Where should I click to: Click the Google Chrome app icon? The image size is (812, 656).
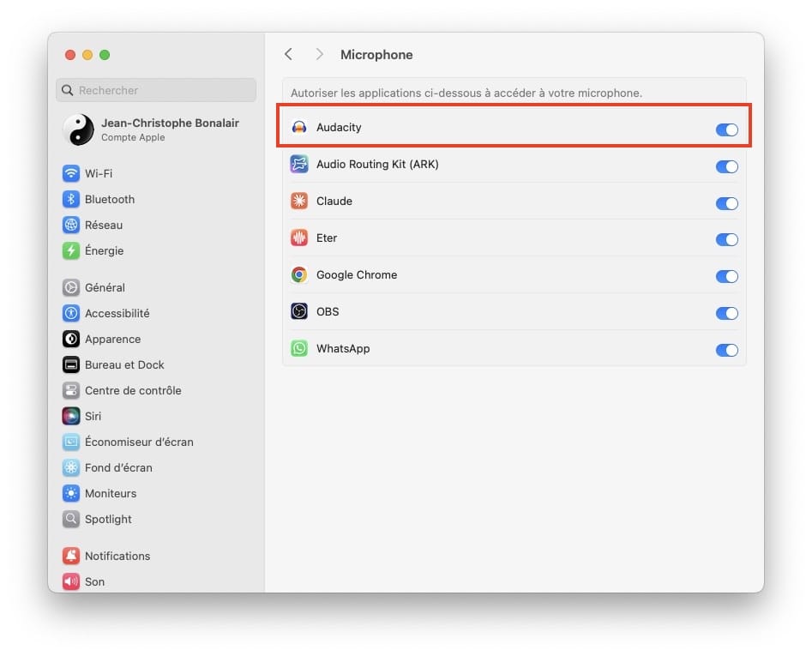tap(299, 275)
